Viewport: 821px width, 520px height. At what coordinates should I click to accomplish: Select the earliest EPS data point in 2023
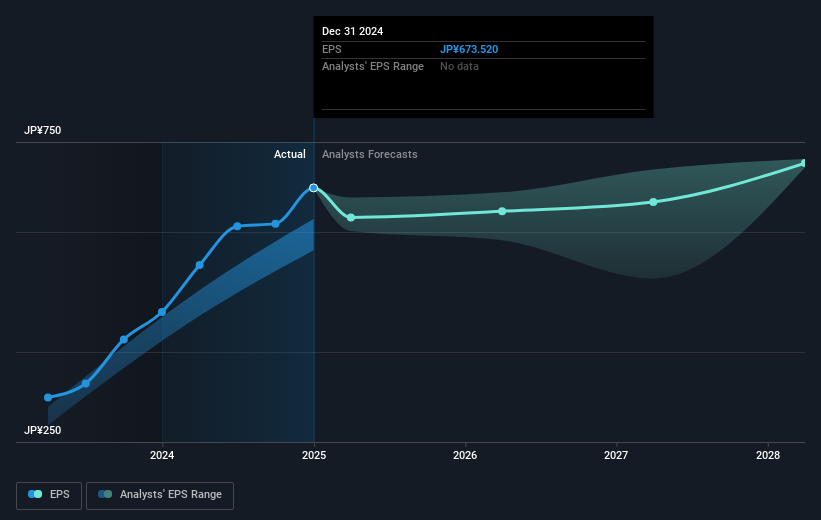point(48,397)
